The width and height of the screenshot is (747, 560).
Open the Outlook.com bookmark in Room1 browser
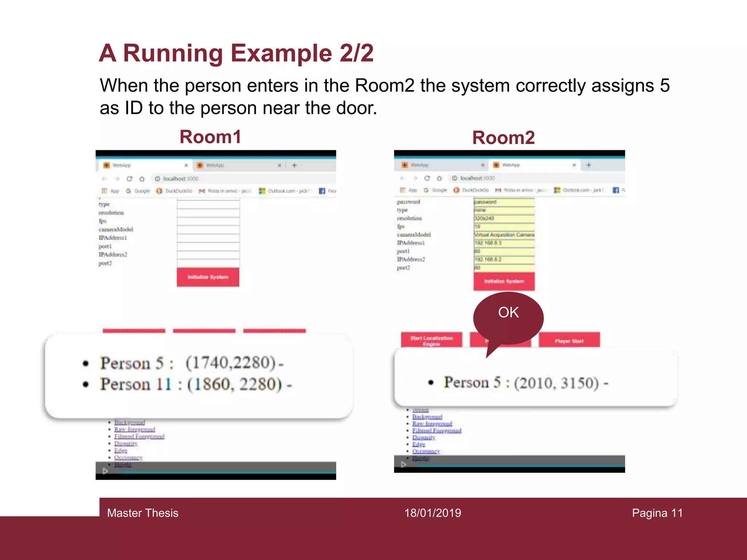[285, 191]
